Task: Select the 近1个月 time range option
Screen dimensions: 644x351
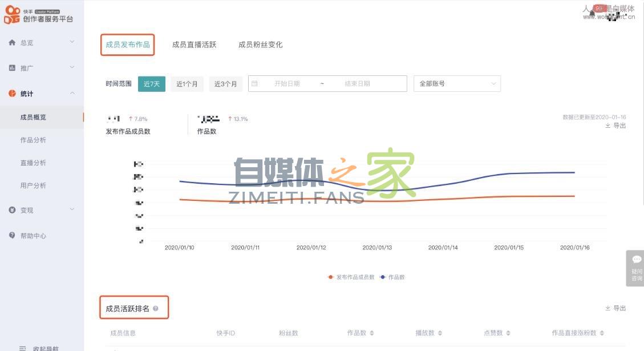Action: point(187,83)
